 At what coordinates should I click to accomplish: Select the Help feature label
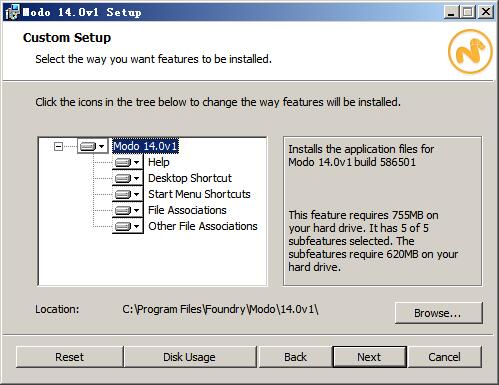tap(159, 162)
